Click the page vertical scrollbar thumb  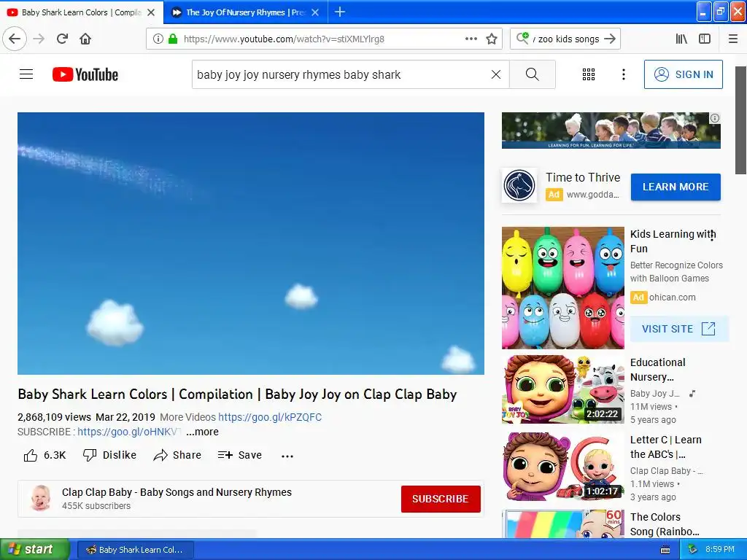[x=741, y=120]
